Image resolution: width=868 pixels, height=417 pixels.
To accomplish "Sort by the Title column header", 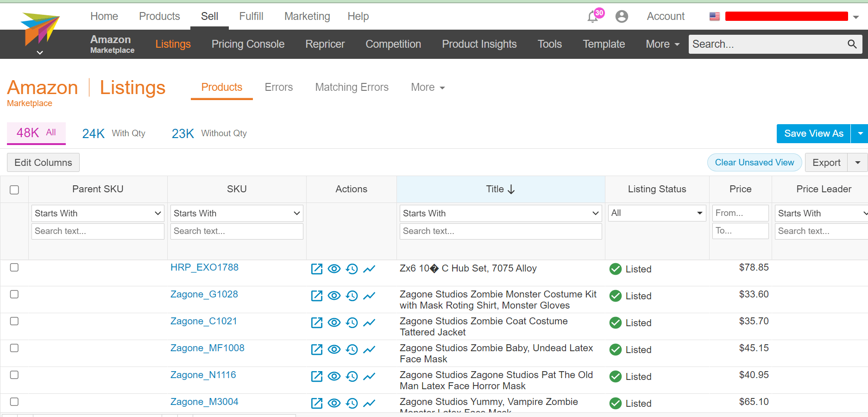I will point(501,189).
